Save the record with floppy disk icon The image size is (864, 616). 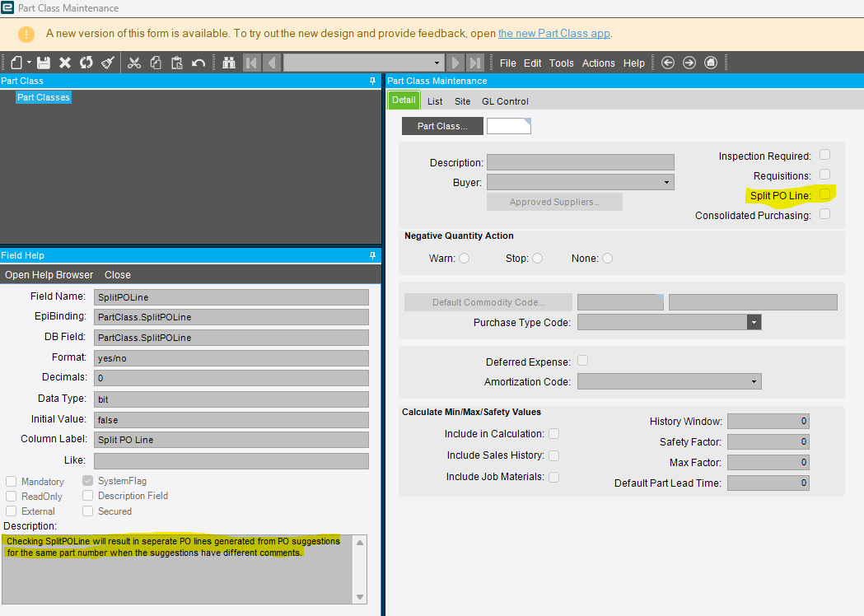(x=44, y=63)
